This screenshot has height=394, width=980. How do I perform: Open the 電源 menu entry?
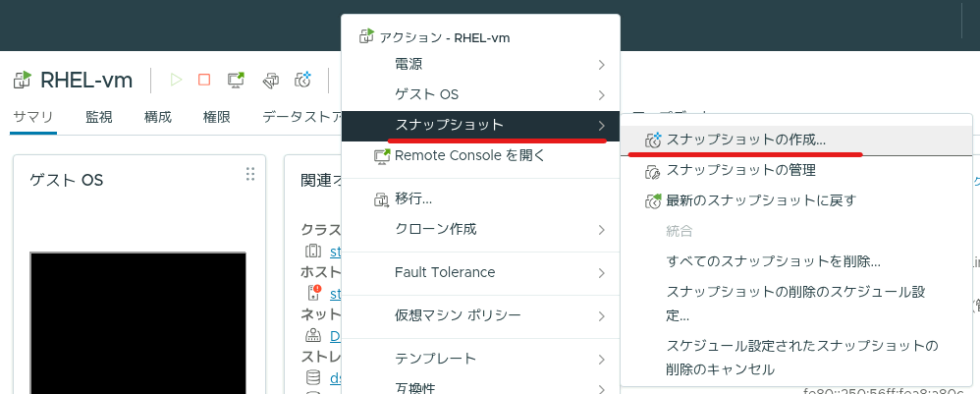tap(480, 64)
